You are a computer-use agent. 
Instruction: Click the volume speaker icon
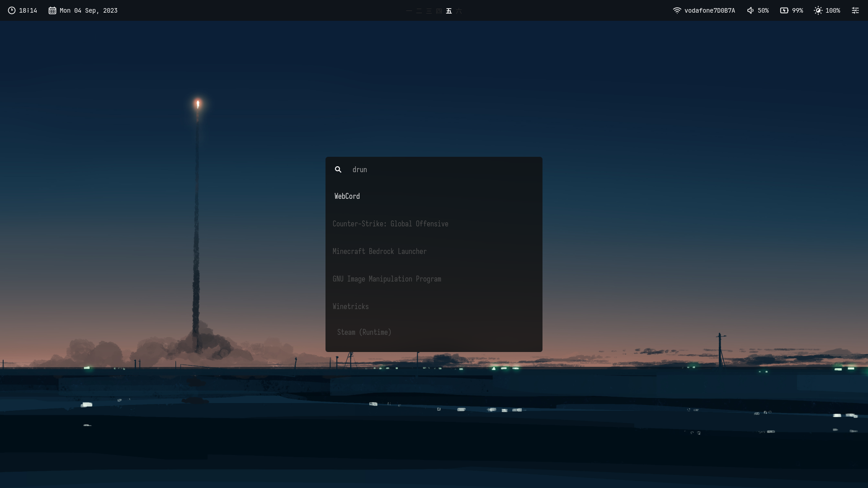(x=750, y=10)
